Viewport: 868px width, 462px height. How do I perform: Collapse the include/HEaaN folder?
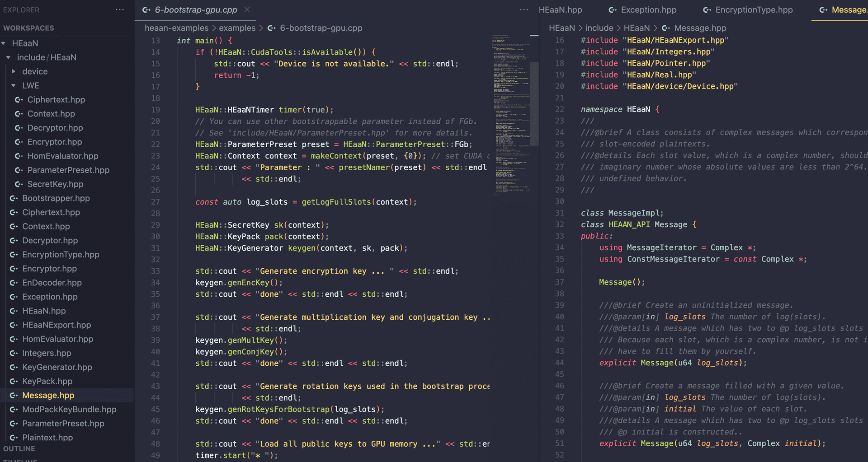click(x=8, y=57)
